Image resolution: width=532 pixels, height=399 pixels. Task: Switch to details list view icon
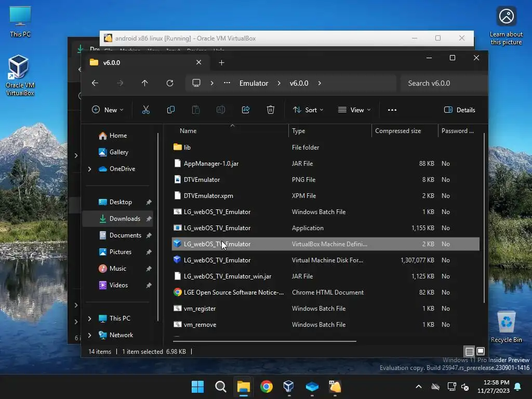[x=469, y=352]
